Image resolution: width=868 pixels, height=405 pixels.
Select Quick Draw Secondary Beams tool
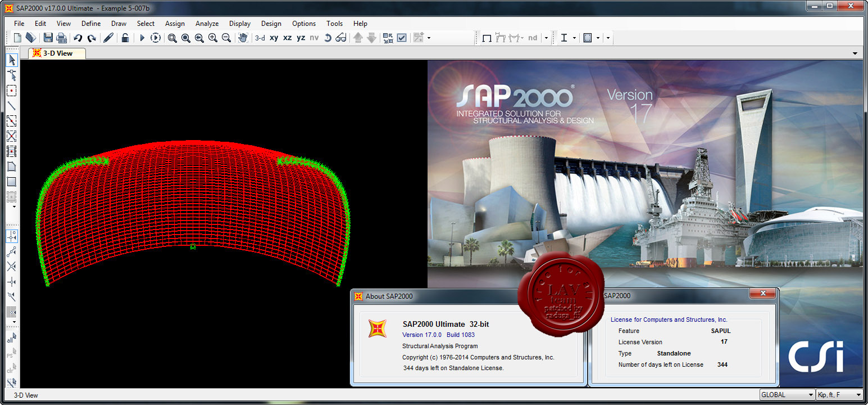click(x=11, y=151)
